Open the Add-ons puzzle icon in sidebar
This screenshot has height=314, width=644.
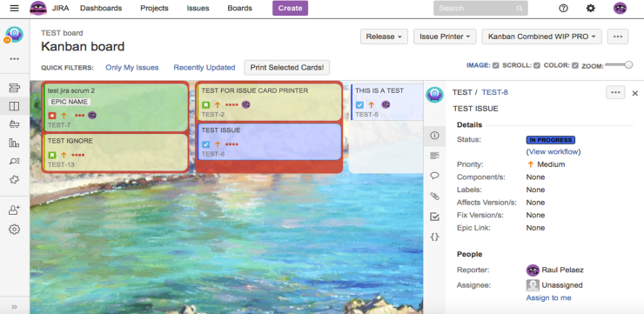click(x=15, y=180)
